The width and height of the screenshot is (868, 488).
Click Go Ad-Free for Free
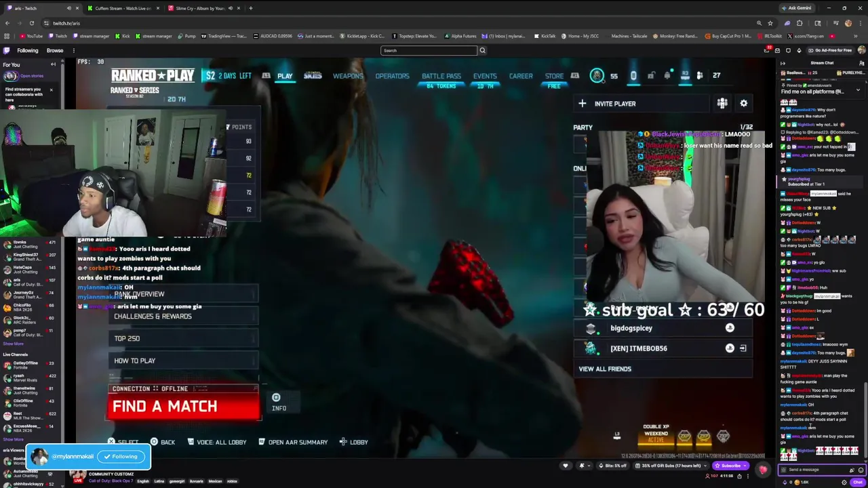831,50
